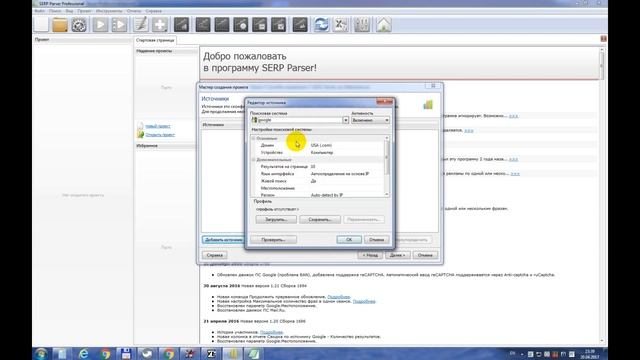Click the plus add toolbar icon
The height and width of the screenshot is (360, 640).
(x=160, y=25)
